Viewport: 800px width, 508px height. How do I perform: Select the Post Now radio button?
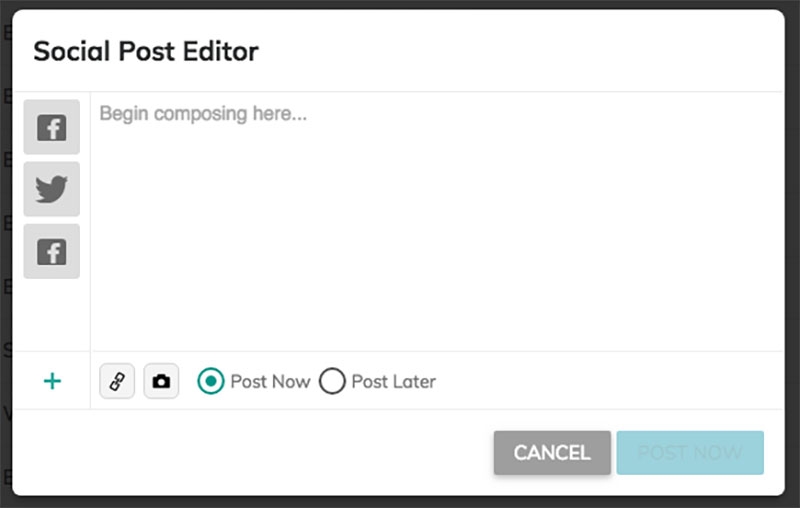pyautogui.click(x=210, y=381)
